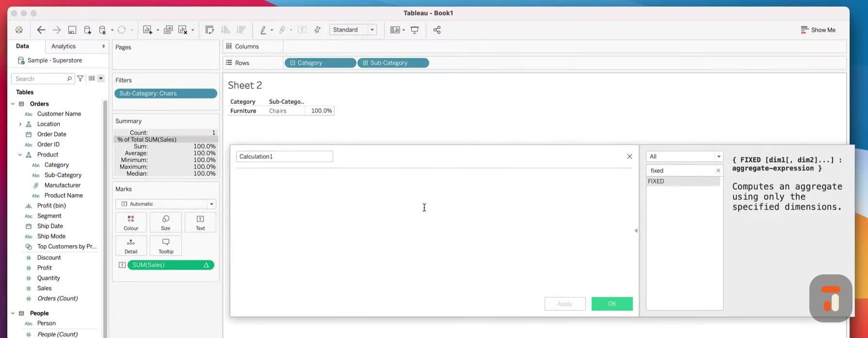Viewport: 868px width, 338px height.
Task: Select FIXED in the function list
Action: click(x=683, y=181)
